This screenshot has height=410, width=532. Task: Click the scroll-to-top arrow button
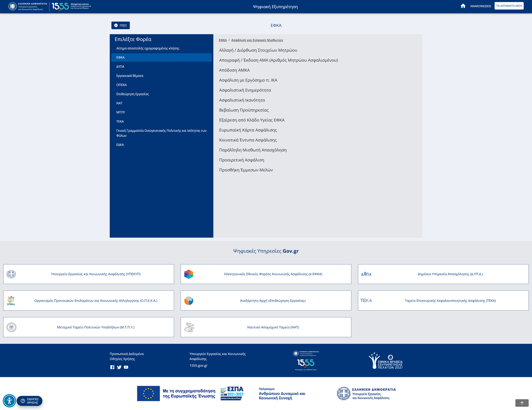click(522, 403)
